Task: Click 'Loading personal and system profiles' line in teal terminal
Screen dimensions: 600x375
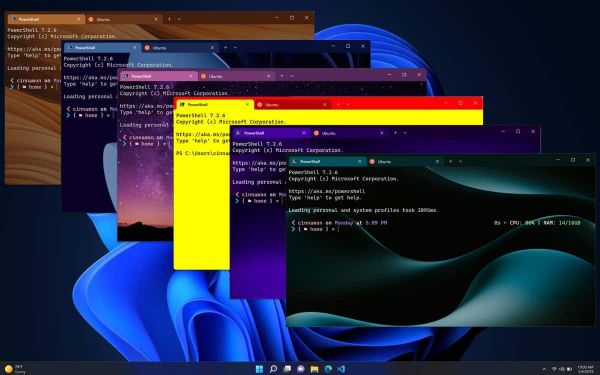Action: point(363,210)
